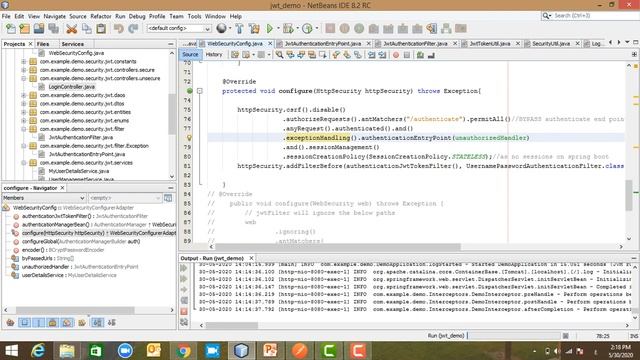This screenshot has height=360, width=640.
Task: Click the Profile Project toolbar icon
Action: pos(307,29)
